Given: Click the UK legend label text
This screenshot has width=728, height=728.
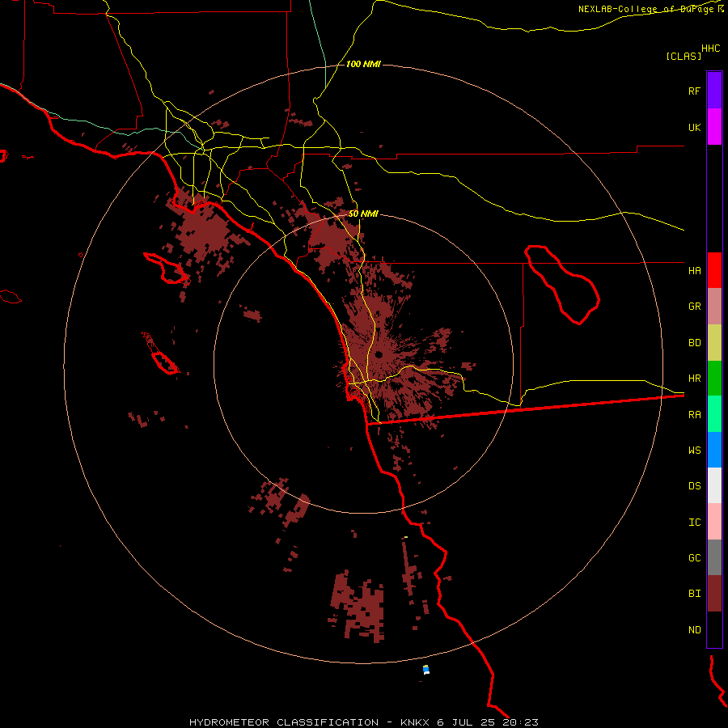Looking at the screenshot, I should (x=694, y=127).
